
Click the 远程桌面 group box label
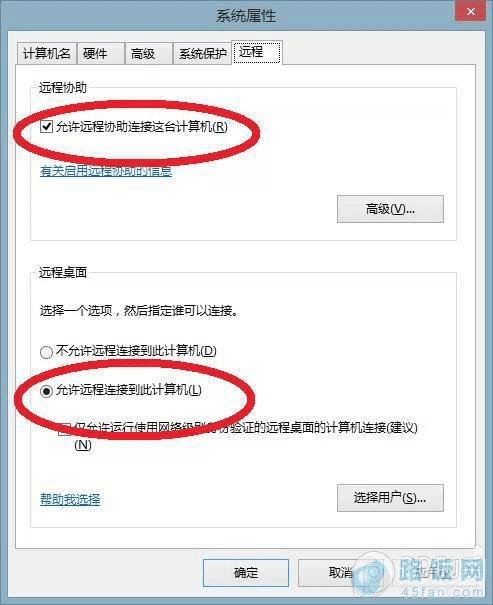pos(62,272)
